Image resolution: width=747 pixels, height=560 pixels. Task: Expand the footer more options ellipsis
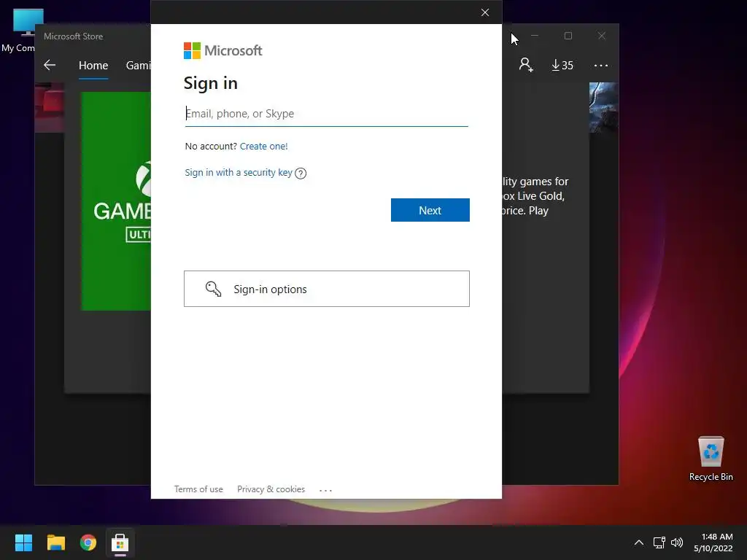(x=325, y=490)
